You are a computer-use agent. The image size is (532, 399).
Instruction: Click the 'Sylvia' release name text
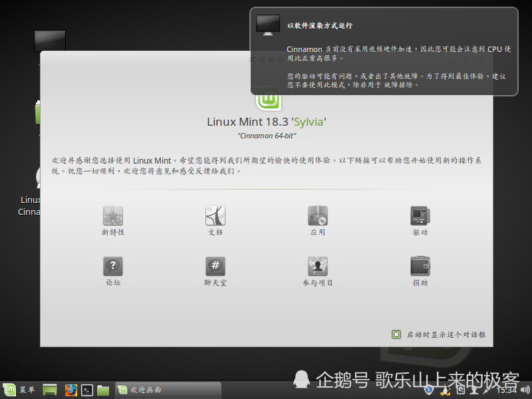tap(309, 122)
